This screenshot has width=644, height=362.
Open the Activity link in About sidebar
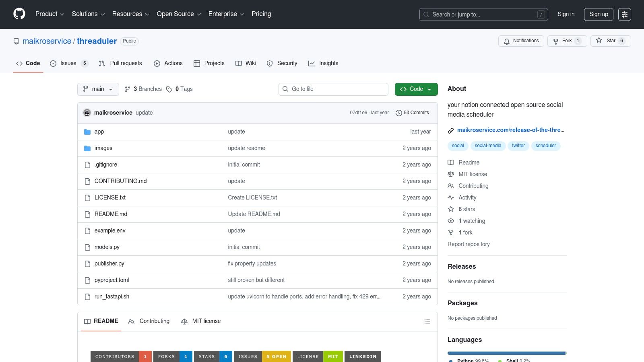tap(462, 198)
